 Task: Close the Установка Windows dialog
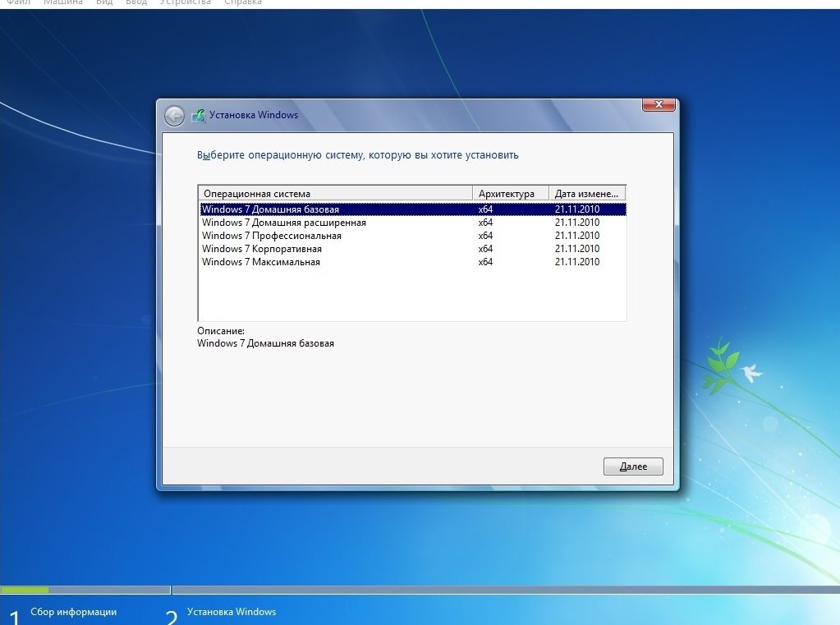point(659,104)
